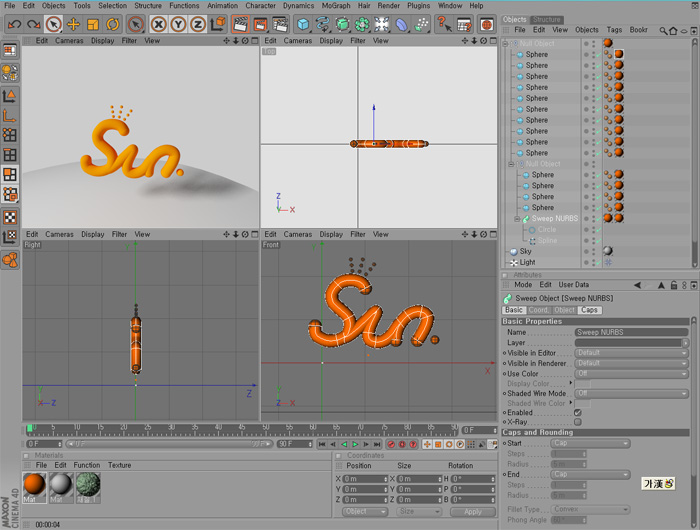
Task: Go to start of animation
Action: 322,444
